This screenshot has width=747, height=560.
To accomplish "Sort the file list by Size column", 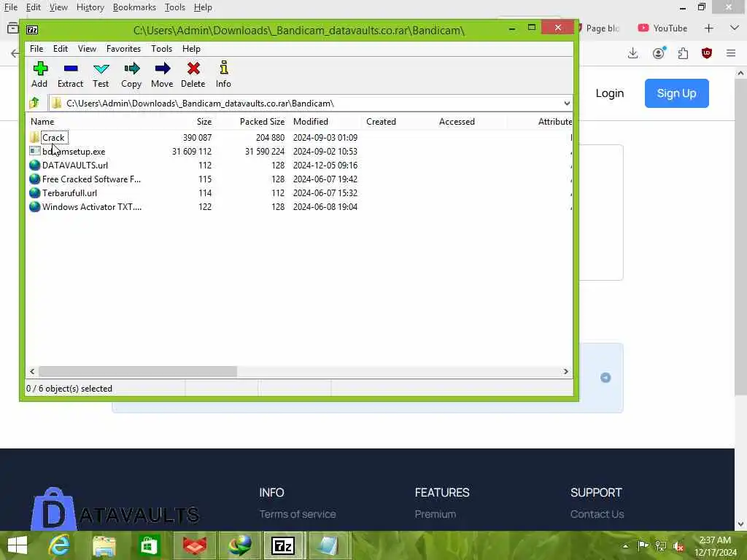I will [204, 122].
